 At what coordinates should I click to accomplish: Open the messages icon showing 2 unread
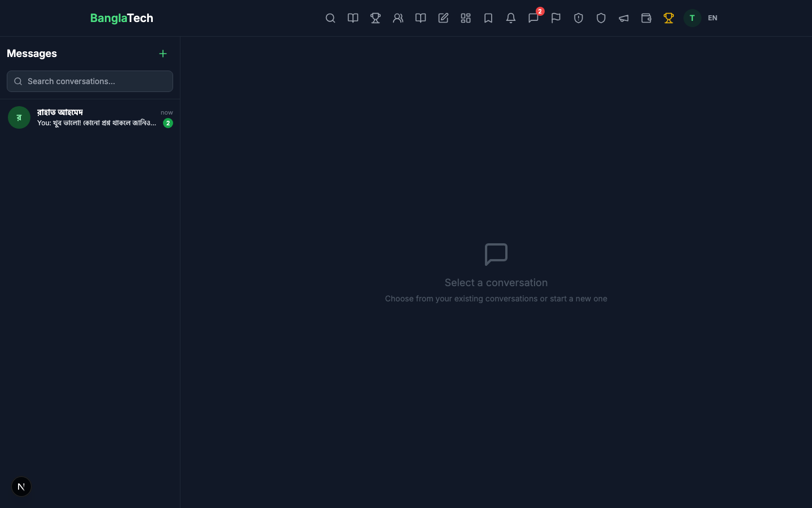(533, 18)
